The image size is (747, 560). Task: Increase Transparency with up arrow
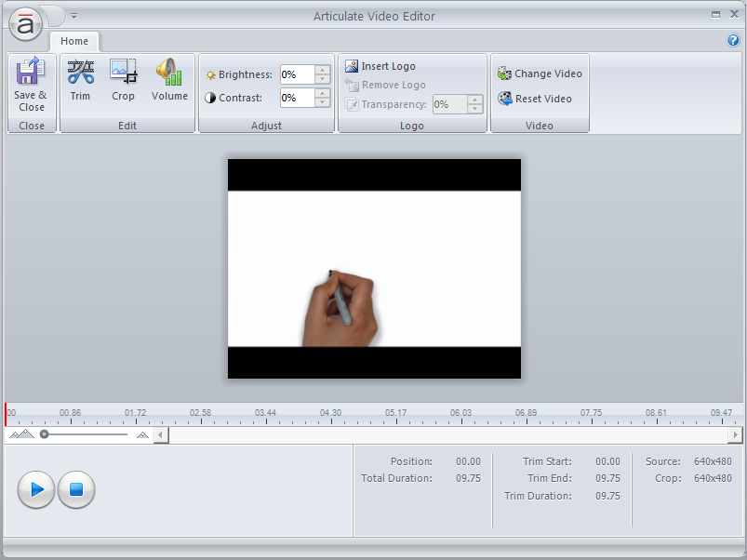coord(475,100)
